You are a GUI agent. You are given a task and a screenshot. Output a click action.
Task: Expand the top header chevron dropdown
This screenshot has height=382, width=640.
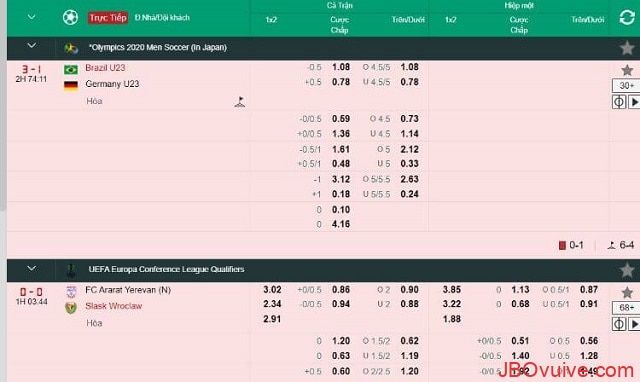[31, 17]
